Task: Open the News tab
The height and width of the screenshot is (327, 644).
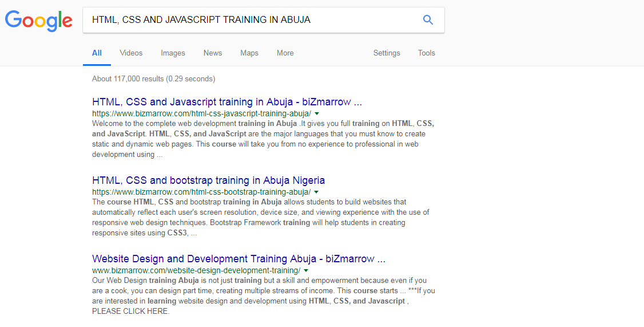Action: point(213,53)
